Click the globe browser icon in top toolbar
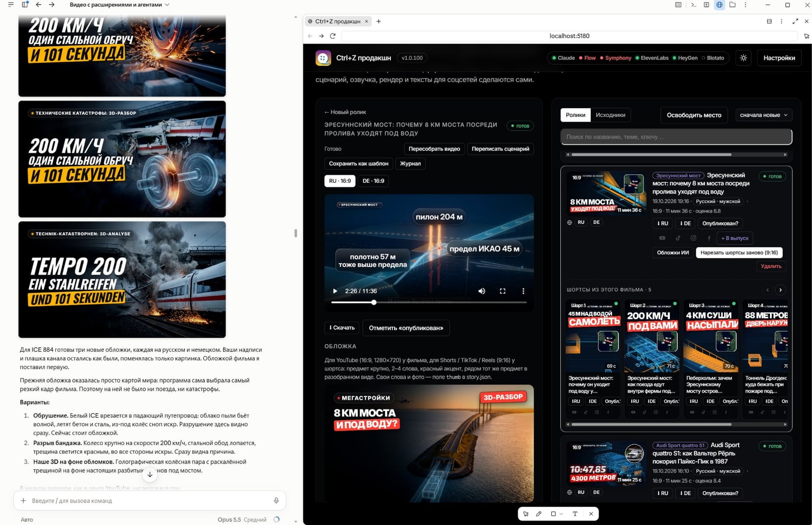812x525 pixels. pyautogui.click(x=719, y=5)
